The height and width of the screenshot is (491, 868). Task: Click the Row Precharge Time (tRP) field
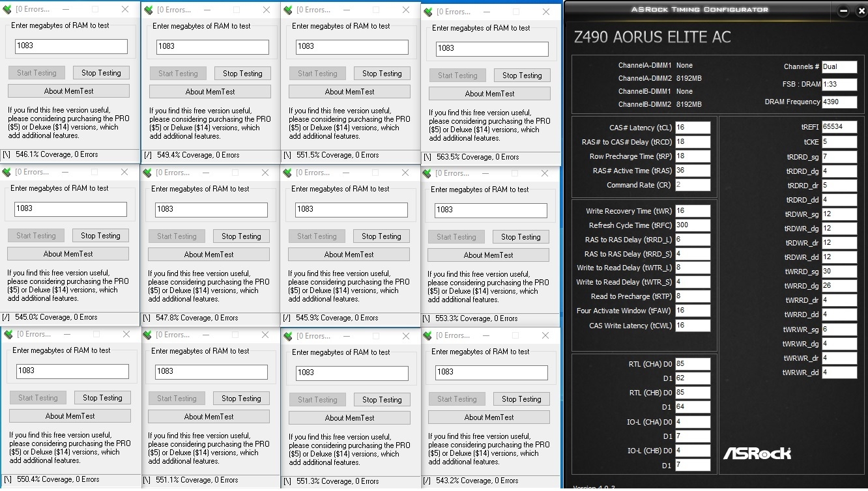pyautogui.click(x=693, y=156)
